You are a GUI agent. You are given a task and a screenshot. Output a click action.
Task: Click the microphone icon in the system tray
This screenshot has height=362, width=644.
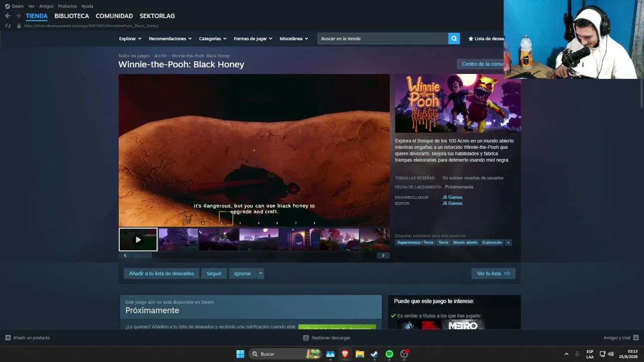click(577, 354)
